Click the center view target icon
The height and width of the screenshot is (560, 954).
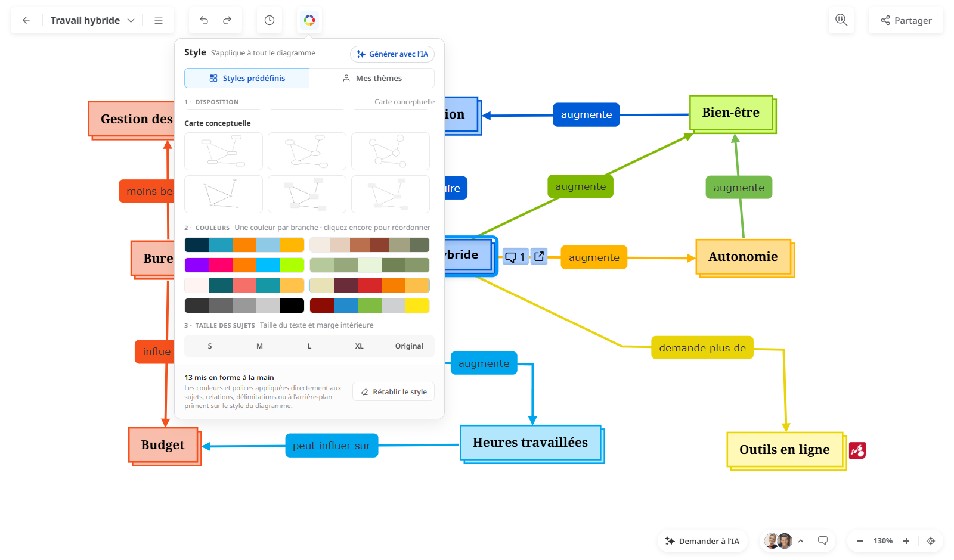coord(931,541)
